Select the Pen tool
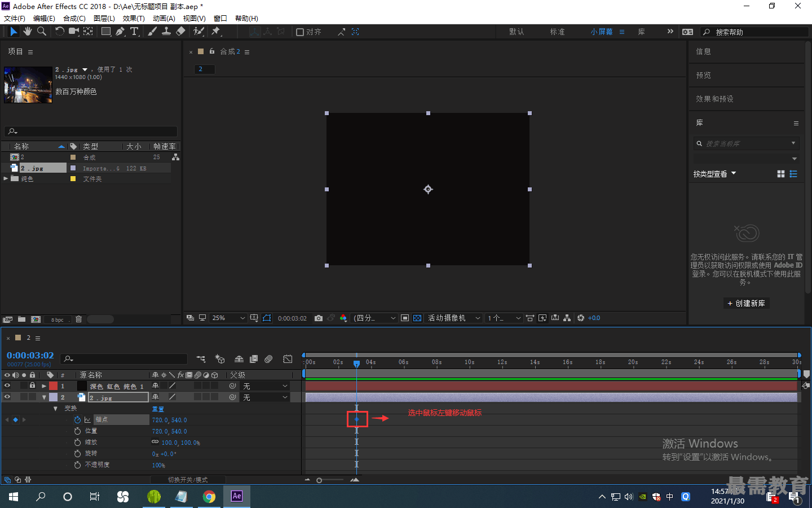This screenshot has height=508, width=812. [120, 32]
